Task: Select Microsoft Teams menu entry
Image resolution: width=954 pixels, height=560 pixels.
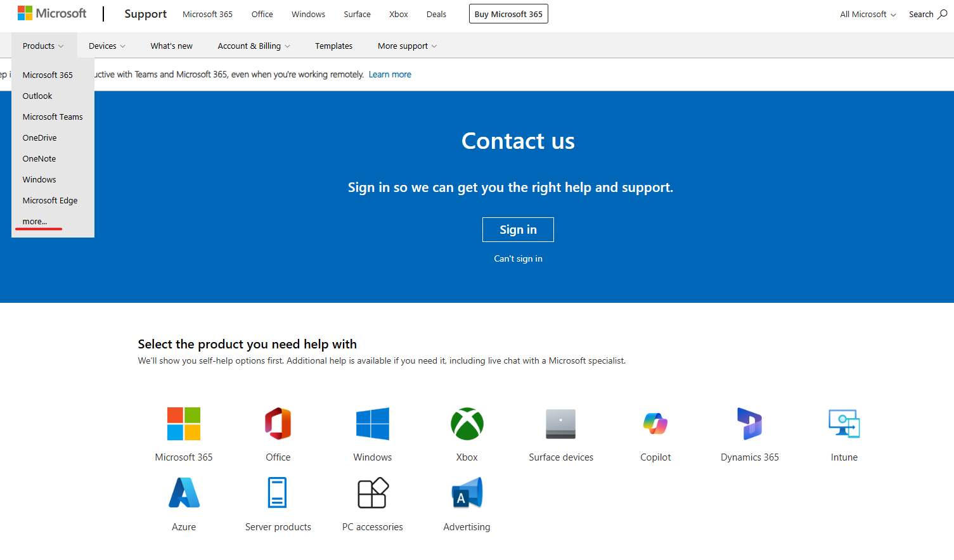Action: click(x=53, y=117)
